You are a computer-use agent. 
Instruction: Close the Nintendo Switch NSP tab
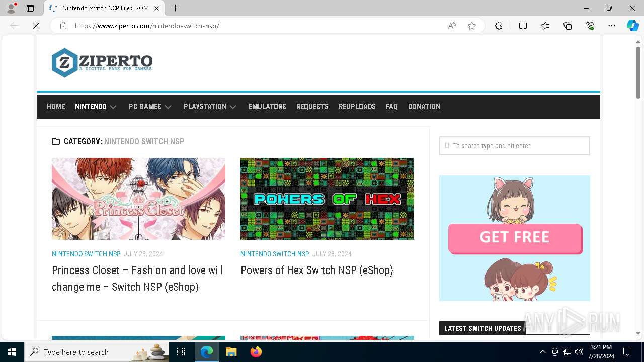pos(156,8)
